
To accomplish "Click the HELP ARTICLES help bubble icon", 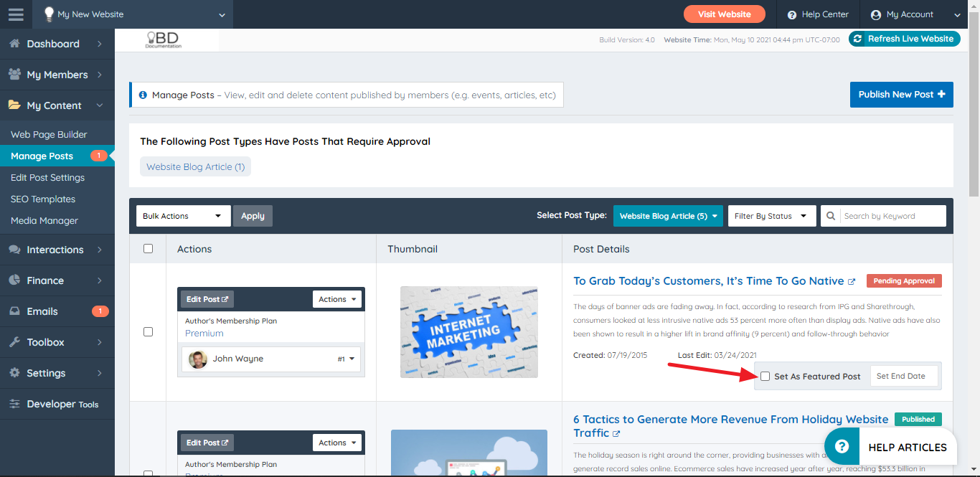I will pyautogui.click(x=841, y=446).
